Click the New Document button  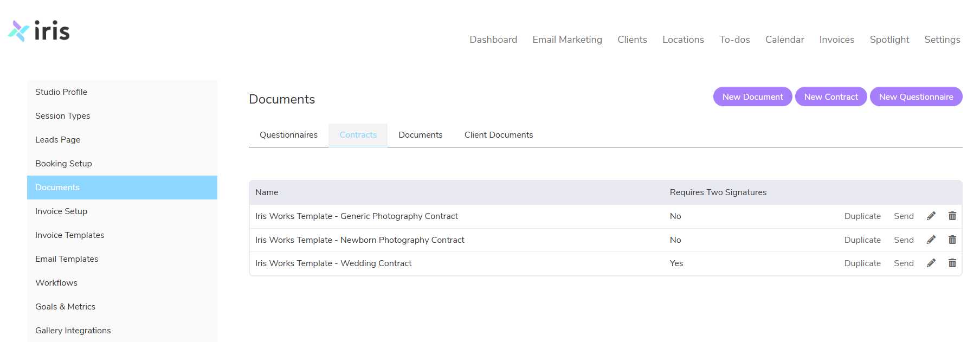(752, 97)
